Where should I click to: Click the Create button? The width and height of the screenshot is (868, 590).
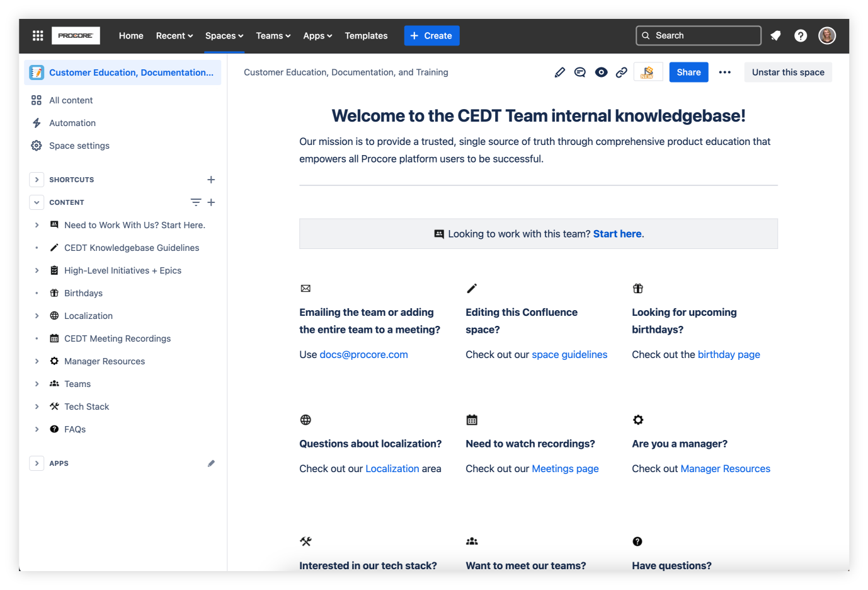[x=431, y=36]
